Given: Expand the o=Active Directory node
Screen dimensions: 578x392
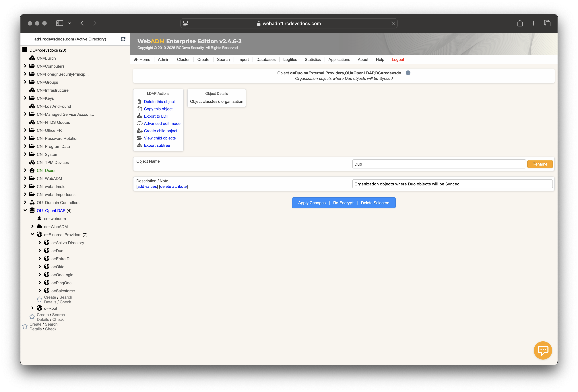Looking at the screenshot, I should [40, 242].
